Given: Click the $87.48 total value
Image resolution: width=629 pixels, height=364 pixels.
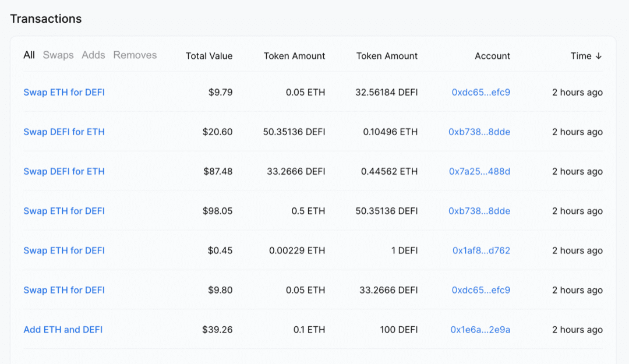Looking at the screenshot, I should (218, 171).
